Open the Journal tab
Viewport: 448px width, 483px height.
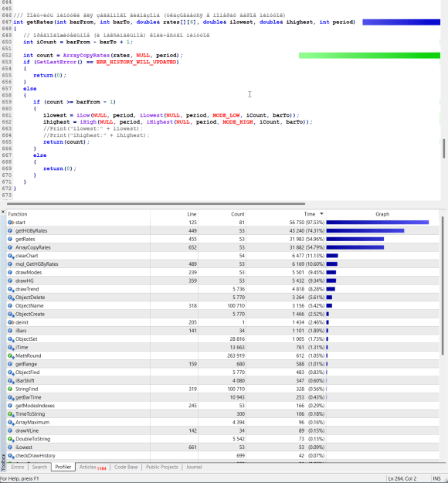194,467
